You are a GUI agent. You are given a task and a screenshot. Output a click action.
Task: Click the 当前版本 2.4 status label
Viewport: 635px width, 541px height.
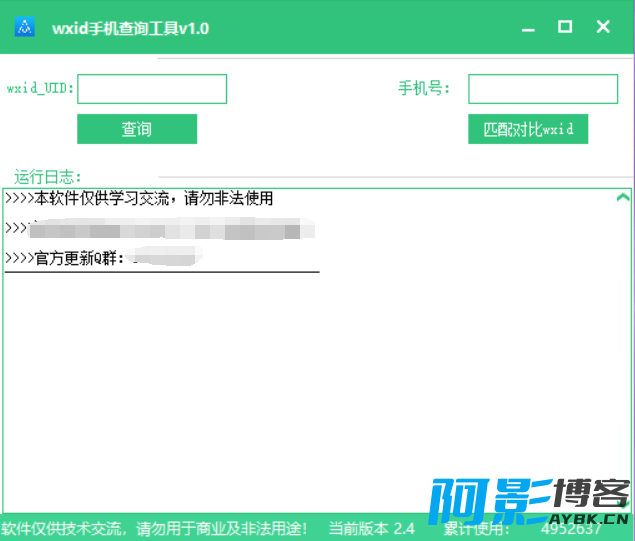point(372,528)
